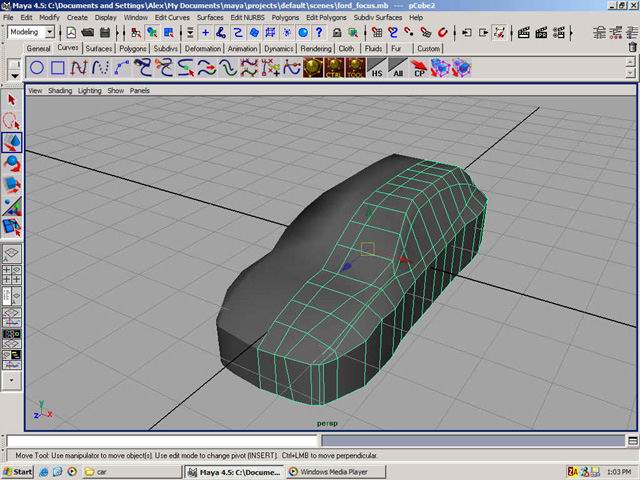Click the All shelf button
Screen dimensions: 640x480
398,69
